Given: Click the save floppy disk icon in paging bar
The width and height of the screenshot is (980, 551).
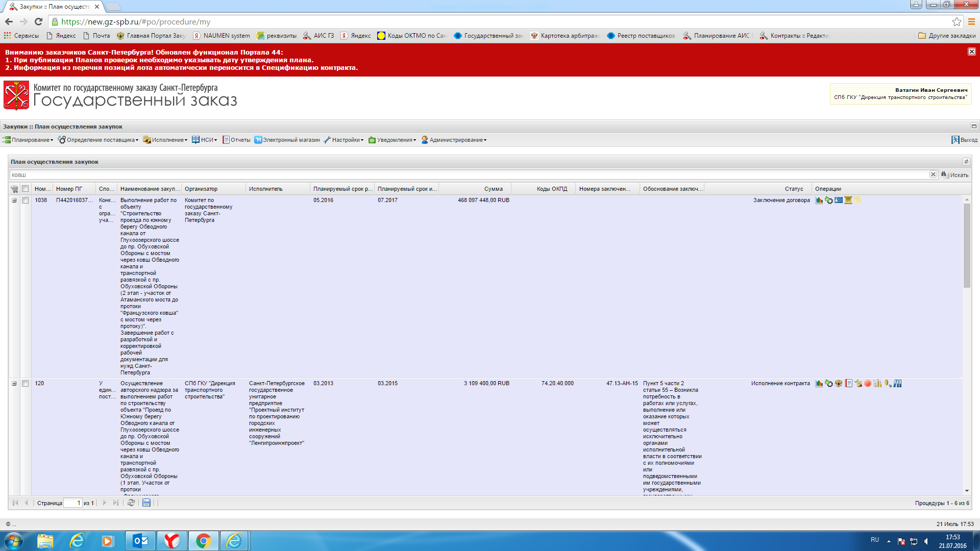Looking at the screenshot, I should click(x=146, y=503).
